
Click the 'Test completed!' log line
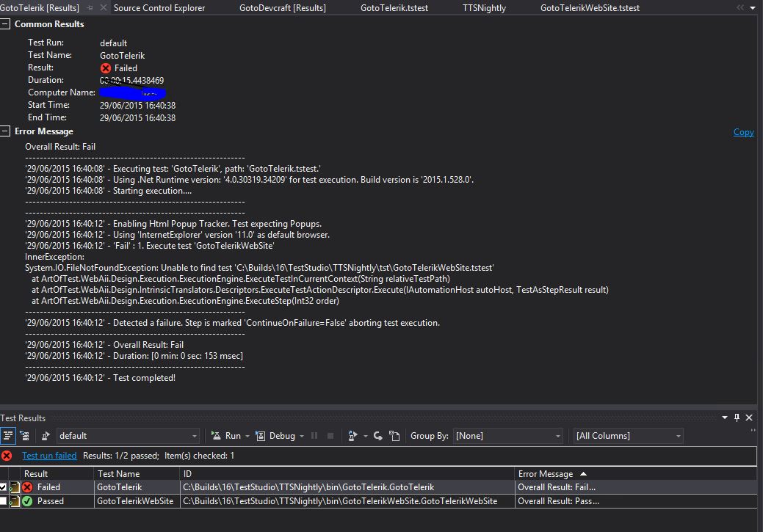101,378
